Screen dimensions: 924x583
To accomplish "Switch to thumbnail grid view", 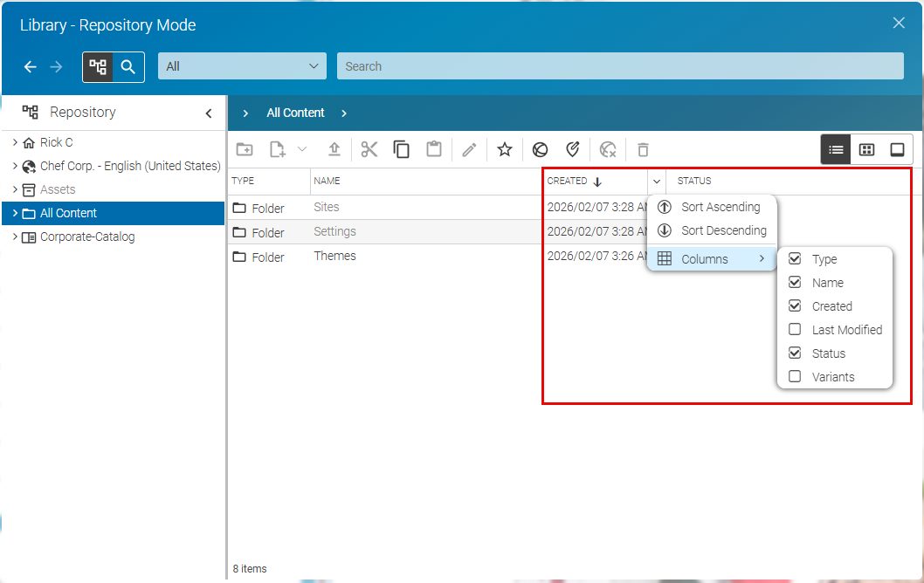I will click(866, 149).
